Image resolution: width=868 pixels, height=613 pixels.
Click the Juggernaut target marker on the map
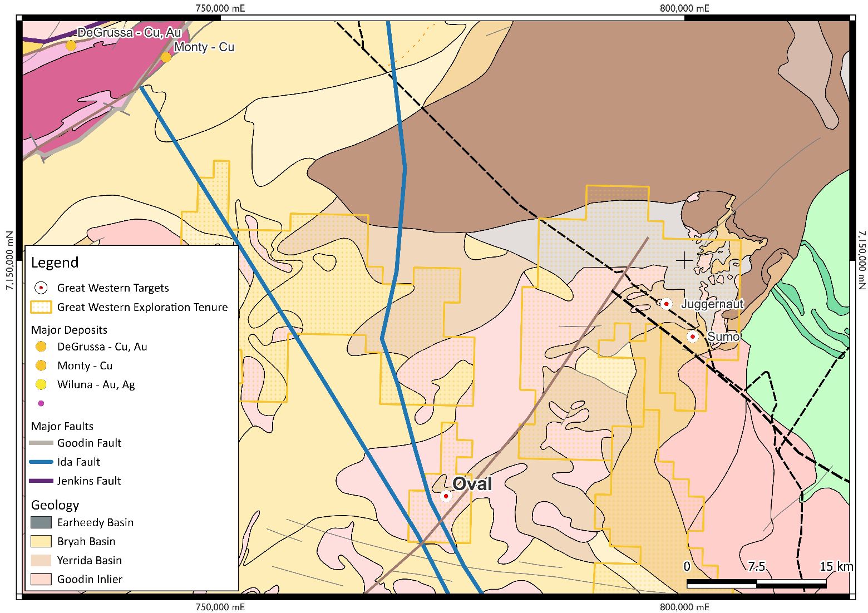665,303
